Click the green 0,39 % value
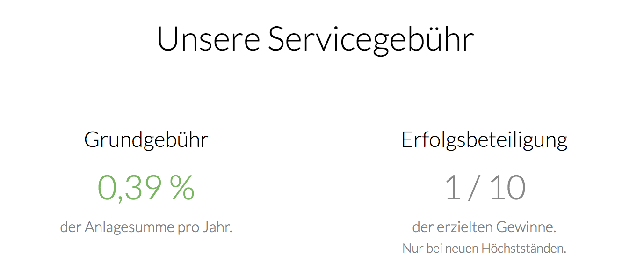The height and width of the screenshot is (278, 644). point(146,188)
